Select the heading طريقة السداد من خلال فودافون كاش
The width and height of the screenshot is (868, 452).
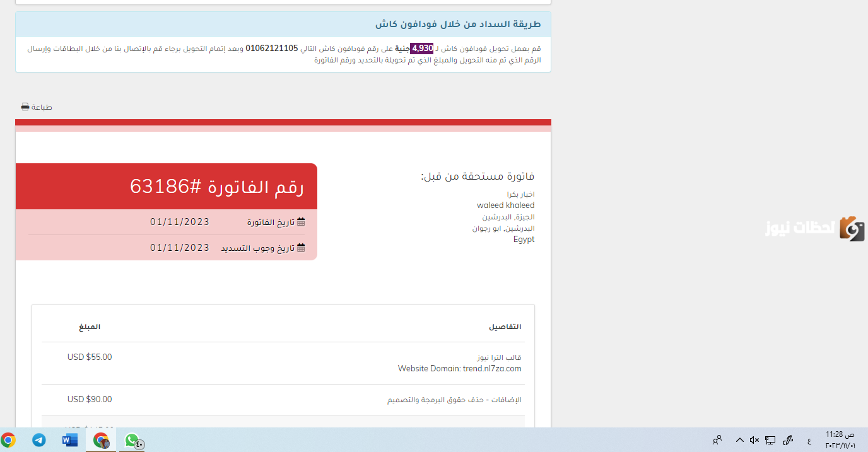[458, 24]
